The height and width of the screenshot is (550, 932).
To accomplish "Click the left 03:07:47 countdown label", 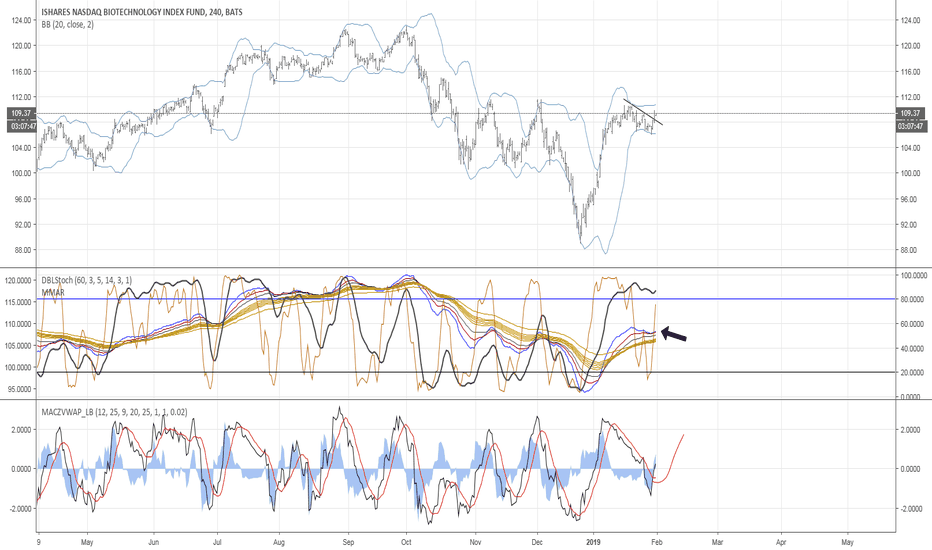I will click(21, 126).
